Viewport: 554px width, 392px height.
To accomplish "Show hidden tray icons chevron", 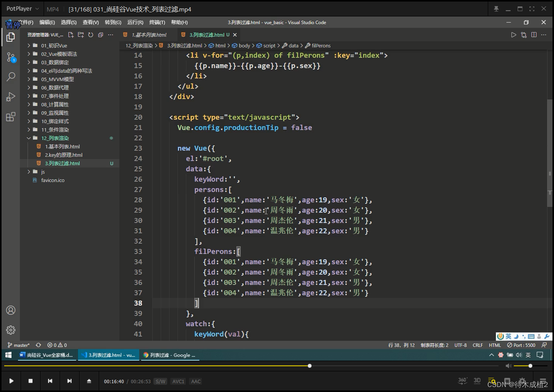I will click(492, 355).
